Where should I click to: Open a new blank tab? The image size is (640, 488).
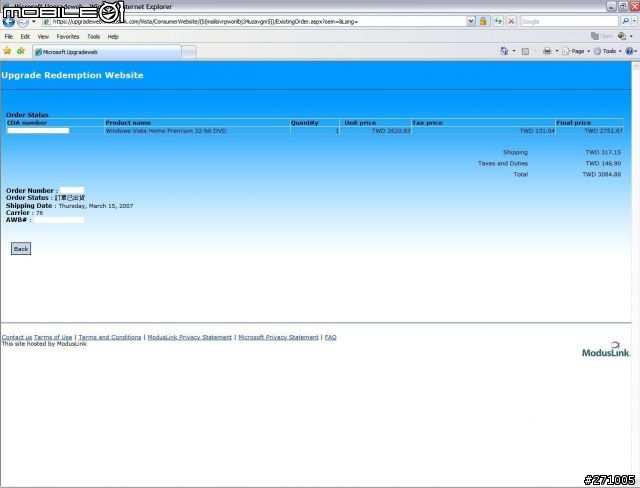point(189,53)
